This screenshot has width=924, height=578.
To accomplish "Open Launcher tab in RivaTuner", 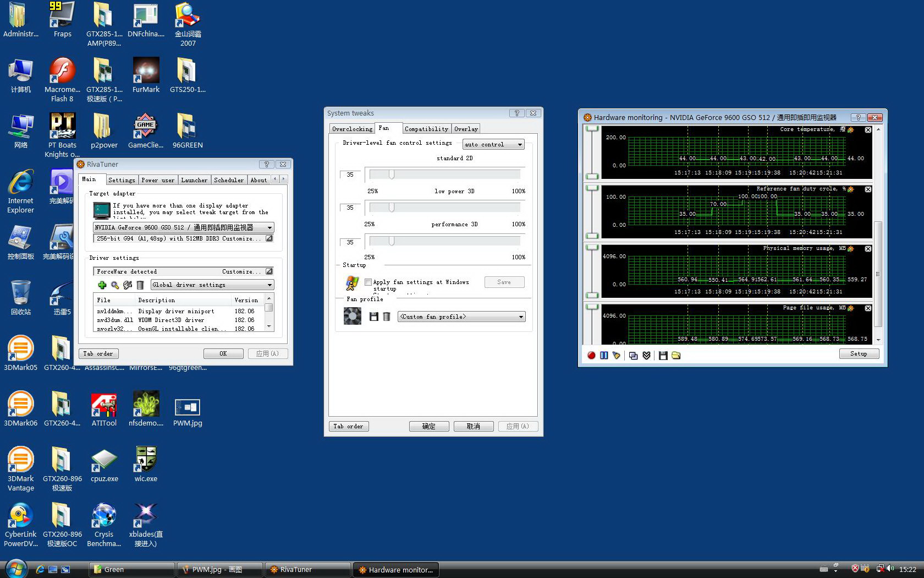I will pyautogui.click(x=194, y=180).
